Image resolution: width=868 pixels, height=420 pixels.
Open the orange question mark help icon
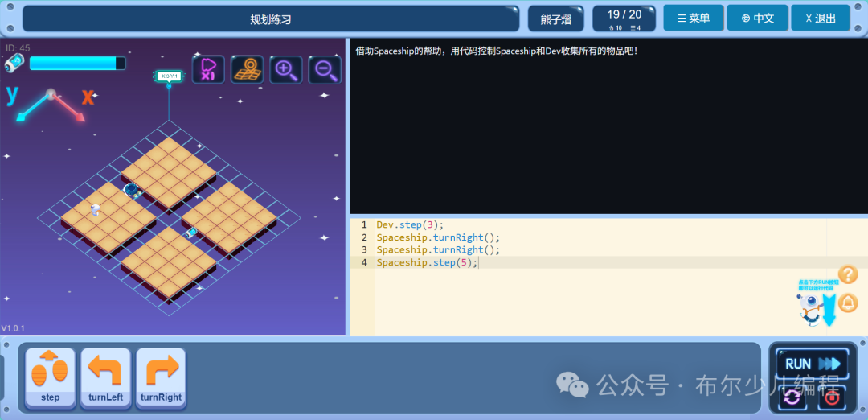[848, 274]
